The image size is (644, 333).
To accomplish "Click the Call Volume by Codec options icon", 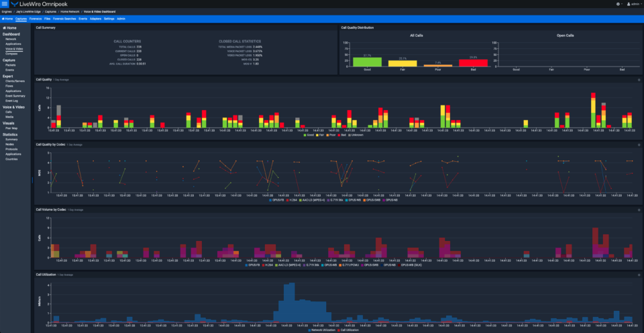I will pyautogui.click(x=638, y=209).
